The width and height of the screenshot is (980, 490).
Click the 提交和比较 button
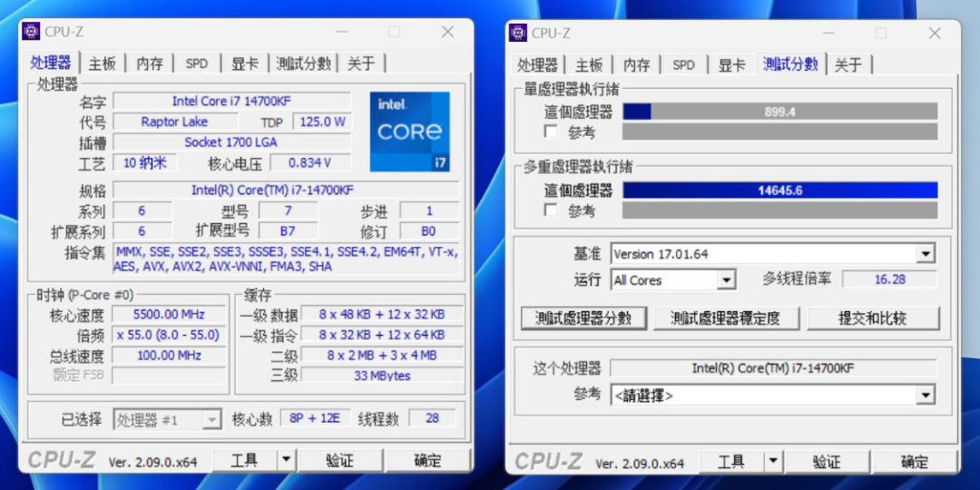tap(873, 318)
